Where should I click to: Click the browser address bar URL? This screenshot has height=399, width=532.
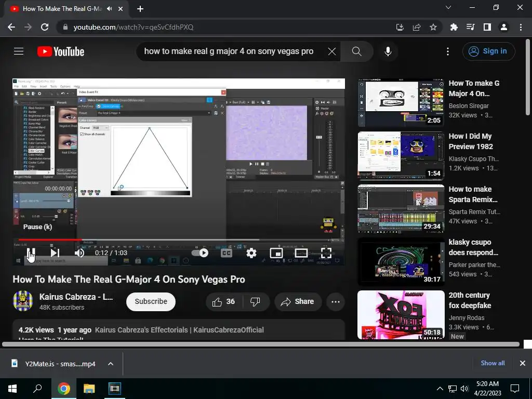(x=134, y=27)
